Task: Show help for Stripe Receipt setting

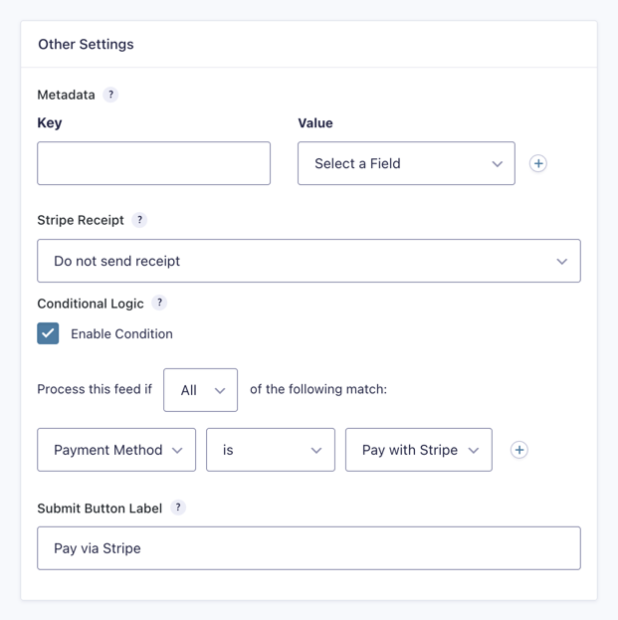Action: point(140,220)
